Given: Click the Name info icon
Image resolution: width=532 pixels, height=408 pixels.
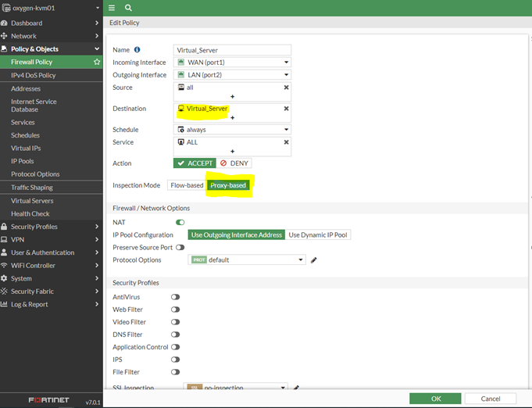Looking at the screenshot, I should tap(137, 49).
